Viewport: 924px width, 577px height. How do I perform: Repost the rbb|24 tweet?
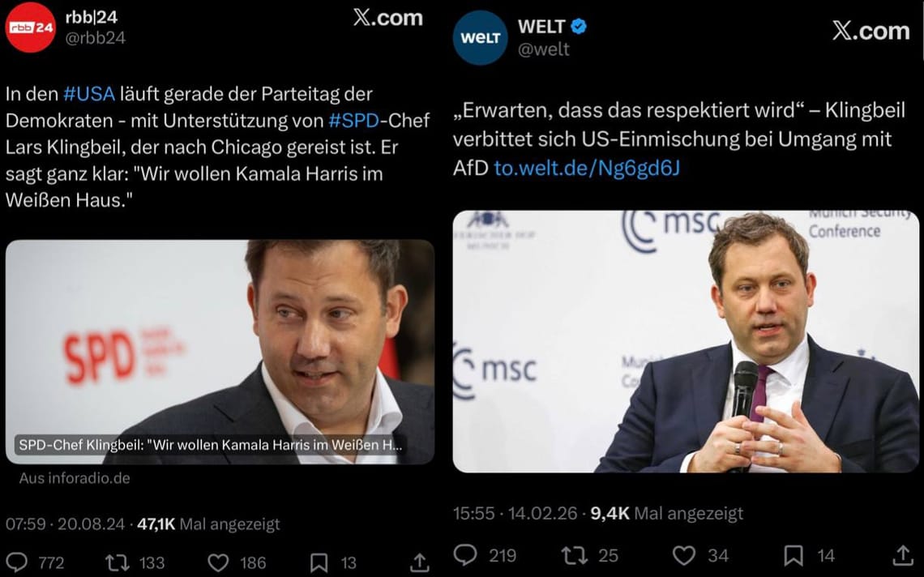pos(118,562)
